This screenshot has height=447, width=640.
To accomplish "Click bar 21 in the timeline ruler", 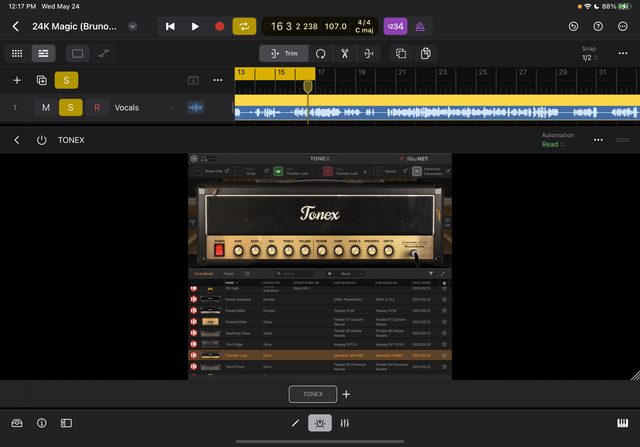I will [402, 72].
